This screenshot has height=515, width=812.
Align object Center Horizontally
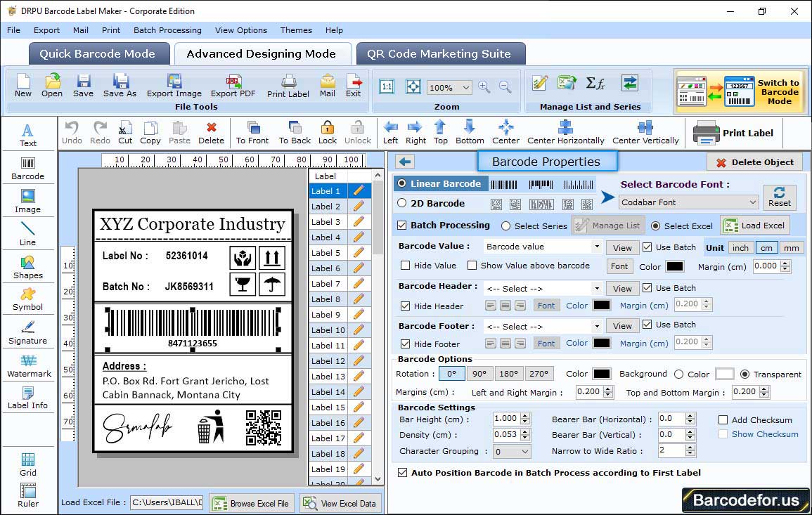(x=565, y=133)
